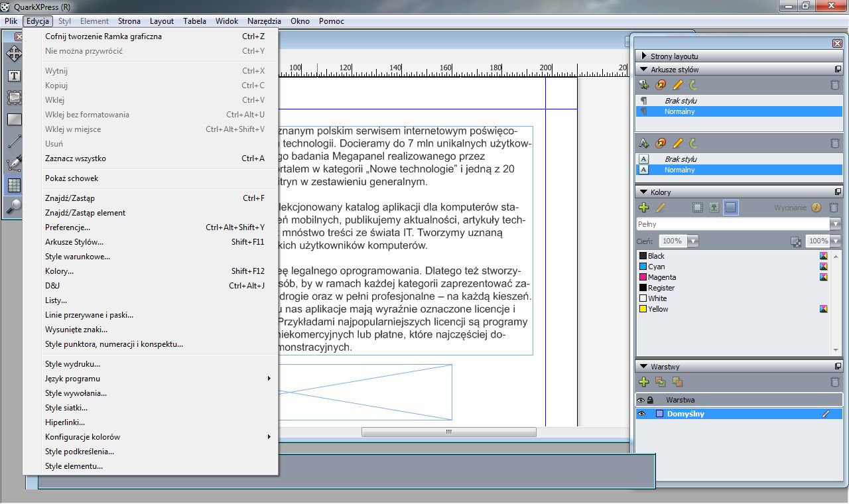The width and height of the screenshot is (849, 504).
Task: Click edit color pencil in Kolory panel
Action: click(661, 208)
